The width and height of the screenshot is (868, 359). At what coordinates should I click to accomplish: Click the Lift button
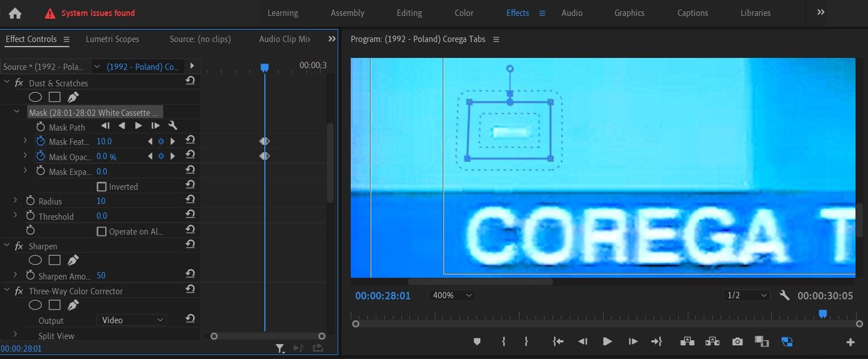tap(687, 341)
